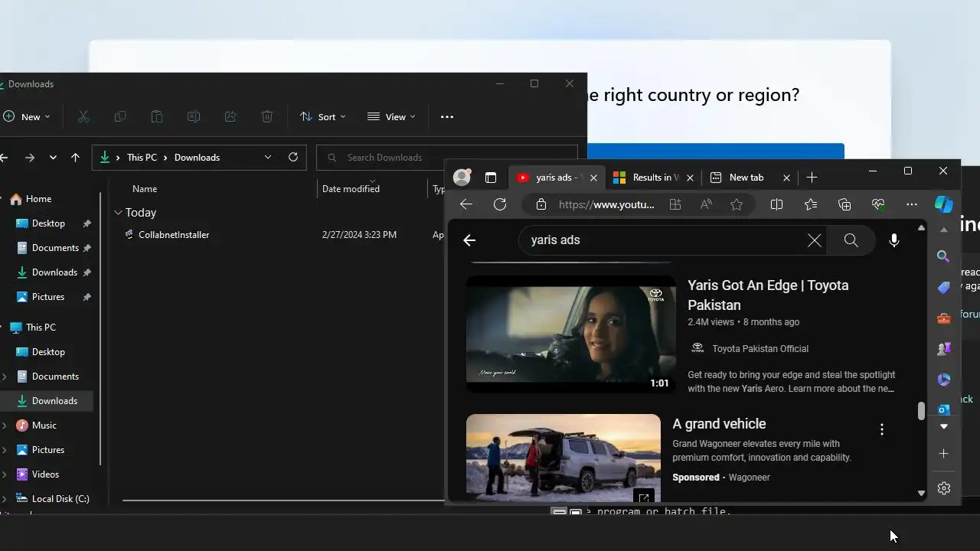Click the Paste icon in File Explorer toolbar

pos(157,116)
